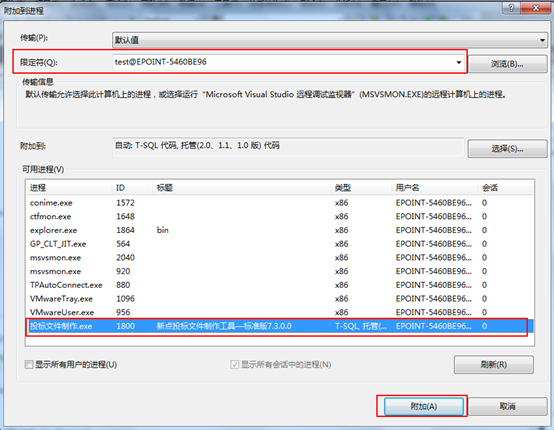Image resolution: width=554 pixels, height=430 pixels.
Task: Click the 附加到 field with T-SQL 代码 text
Action: tap(288, 147)
